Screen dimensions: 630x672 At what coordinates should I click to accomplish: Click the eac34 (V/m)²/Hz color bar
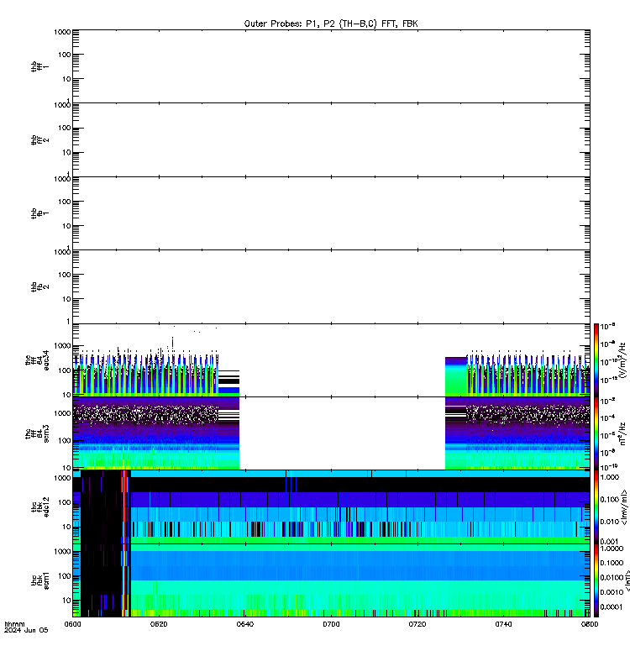click(x=596, y=360)
